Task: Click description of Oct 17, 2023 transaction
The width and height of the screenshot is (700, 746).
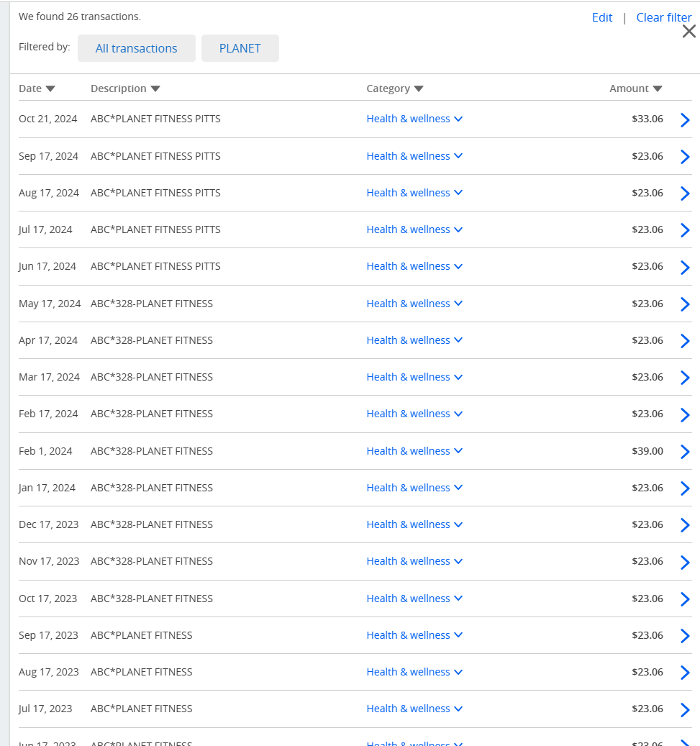Action: pos(152,599)
